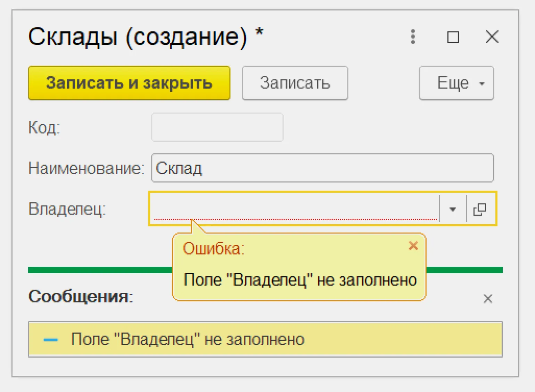Click the Склады (создание) window title
This screenshot has height=392, width=535.
click(138, 37)
